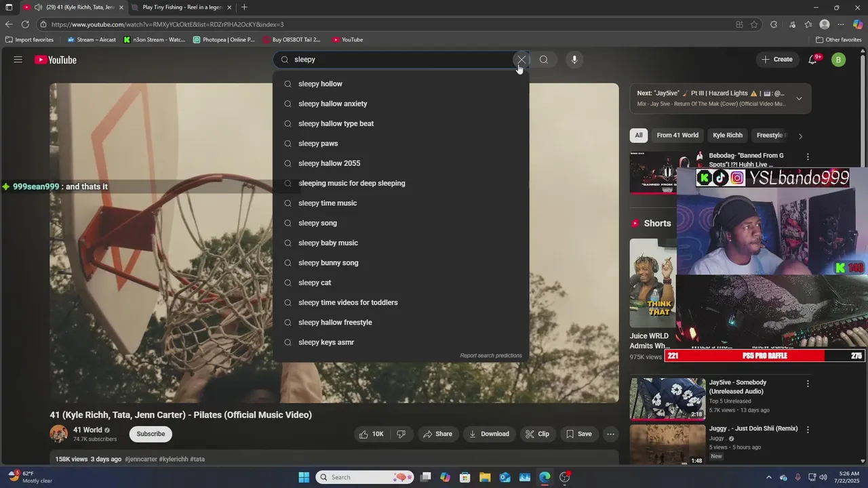
Task: Open the YouTube bookmark in favorites bar
Action: point(347,40)
